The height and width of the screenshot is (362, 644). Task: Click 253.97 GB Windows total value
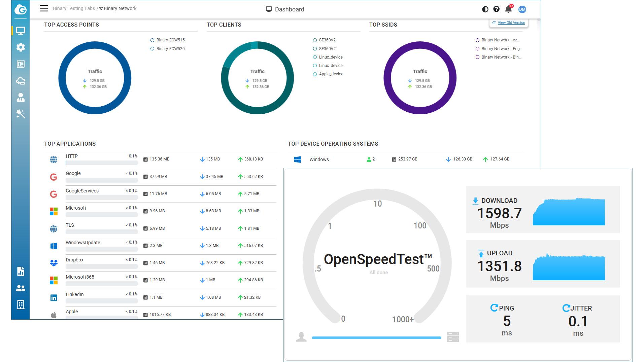pos(408,159)
